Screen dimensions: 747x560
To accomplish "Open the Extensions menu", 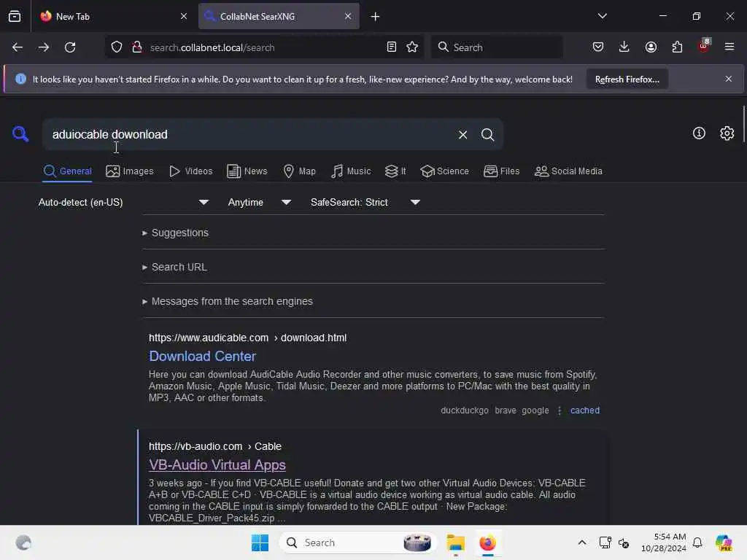I will point(677,47).
